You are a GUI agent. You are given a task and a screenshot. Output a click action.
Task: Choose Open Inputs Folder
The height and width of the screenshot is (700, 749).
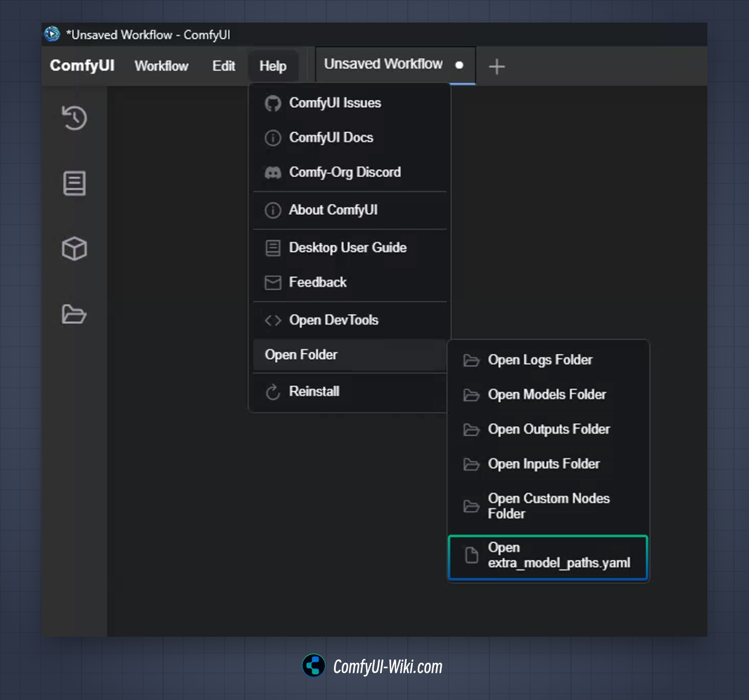click(548, 464)
